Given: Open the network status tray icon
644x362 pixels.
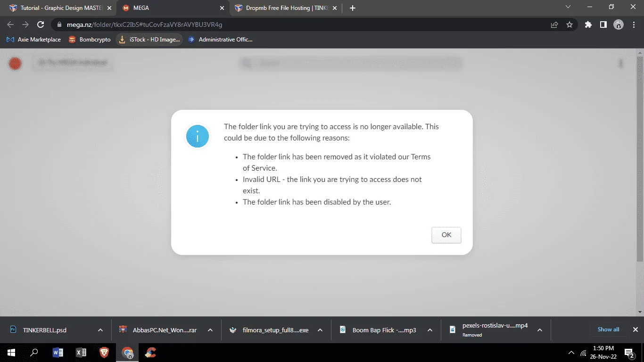Looking at the screenshot, I should [x=584, y=353].
